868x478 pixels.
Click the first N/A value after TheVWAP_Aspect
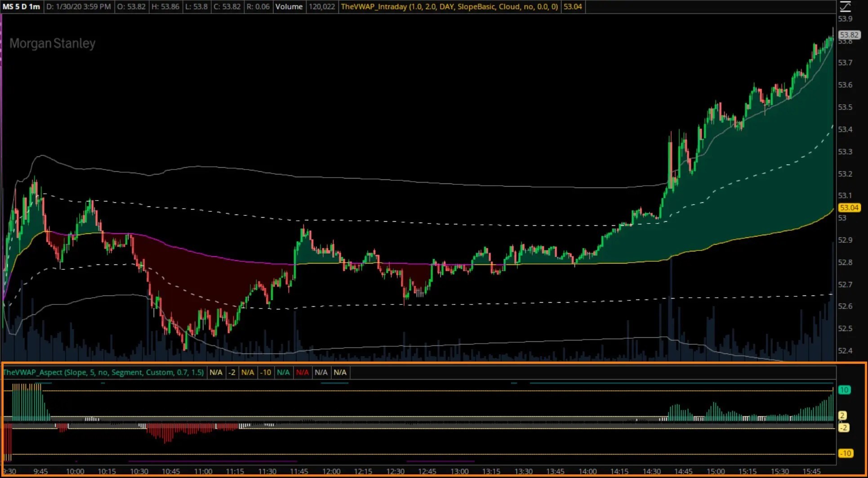pyautogui.click(x=216, y=372)
